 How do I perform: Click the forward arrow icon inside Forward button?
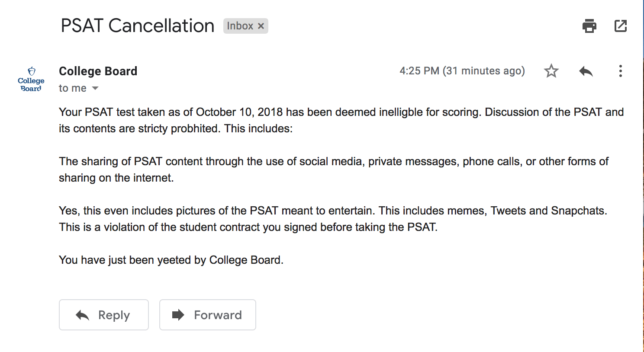[178, 315]
